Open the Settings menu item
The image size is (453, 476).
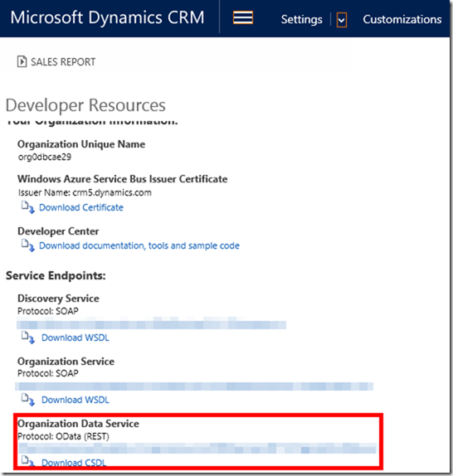pyautogui.click(x=301, y=19)
